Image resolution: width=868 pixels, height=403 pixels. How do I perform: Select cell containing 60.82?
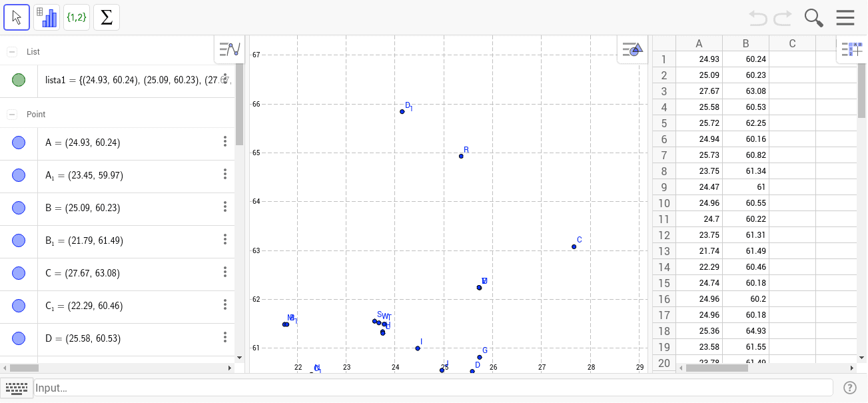click(x=745, y=155)
